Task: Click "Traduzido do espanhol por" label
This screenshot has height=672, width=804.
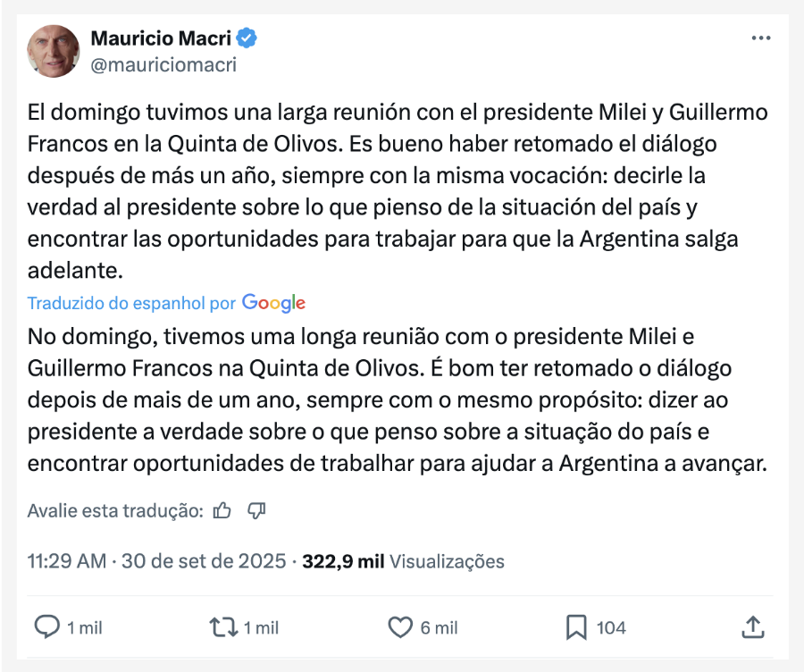Action: tap(131, 304)
